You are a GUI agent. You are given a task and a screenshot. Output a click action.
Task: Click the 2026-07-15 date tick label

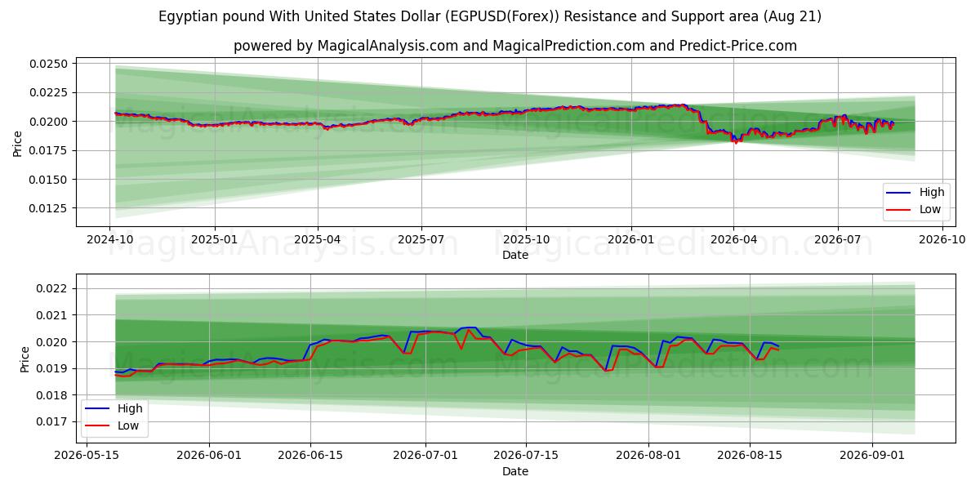[526, 457]
